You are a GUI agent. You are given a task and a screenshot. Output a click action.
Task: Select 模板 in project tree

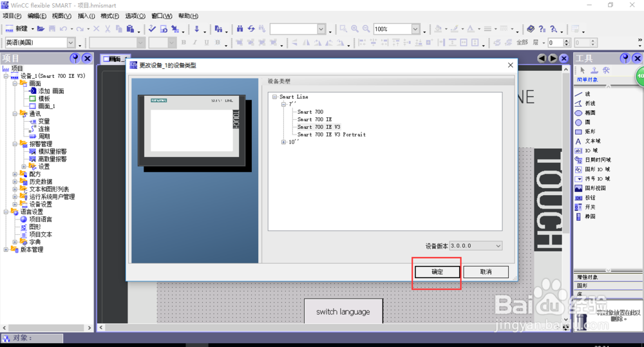tap(44, 98)
